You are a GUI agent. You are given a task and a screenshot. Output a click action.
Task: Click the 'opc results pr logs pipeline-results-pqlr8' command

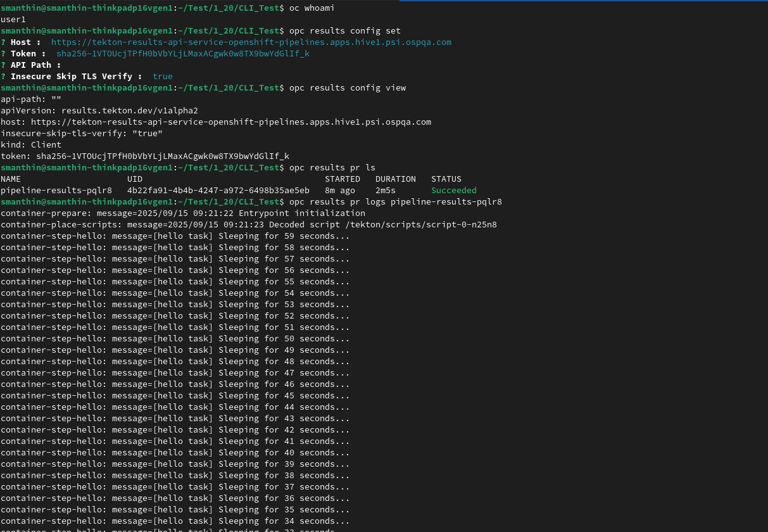point(396,202)
